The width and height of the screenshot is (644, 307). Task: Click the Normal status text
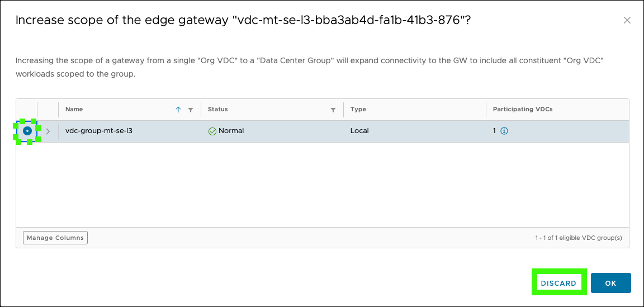(231, 131)
